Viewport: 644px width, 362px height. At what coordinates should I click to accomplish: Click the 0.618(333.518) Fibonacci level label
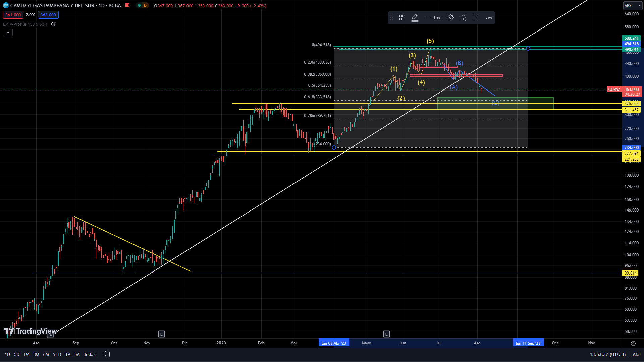pyautogui.click(x=317, y=97)
